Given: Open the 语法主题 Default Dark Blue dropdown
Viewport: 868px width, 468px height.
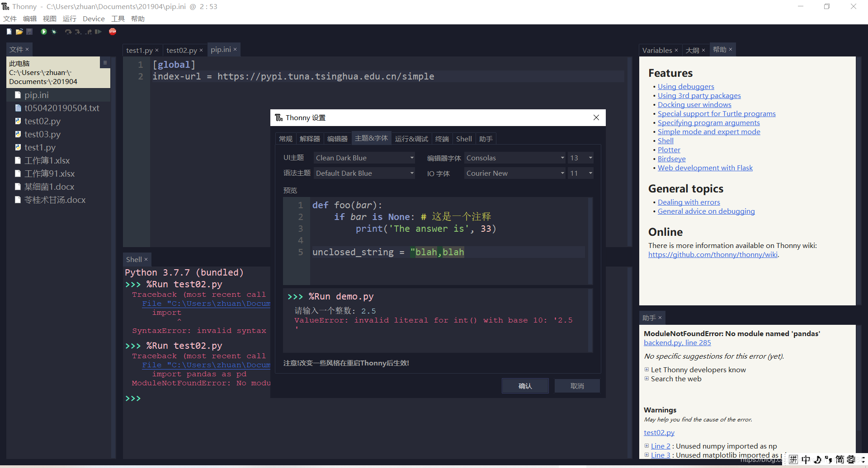Looking at the screenshot, I should [364, 173].
